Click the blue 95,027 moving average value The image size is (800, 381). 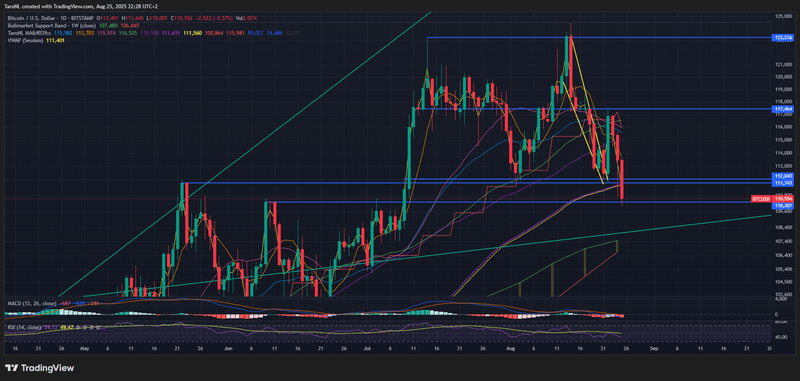256,33
